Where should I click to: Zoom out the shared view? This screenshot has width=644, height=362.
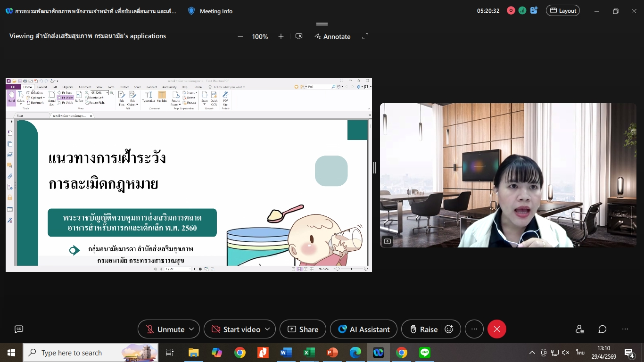240,37
